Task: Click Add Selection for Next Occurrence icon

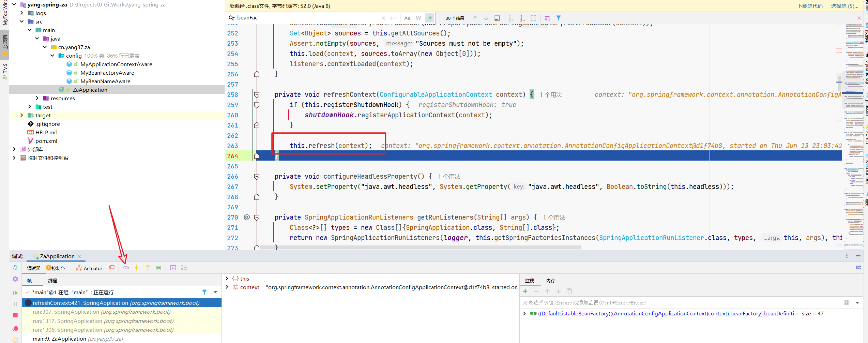Action: 511,18
